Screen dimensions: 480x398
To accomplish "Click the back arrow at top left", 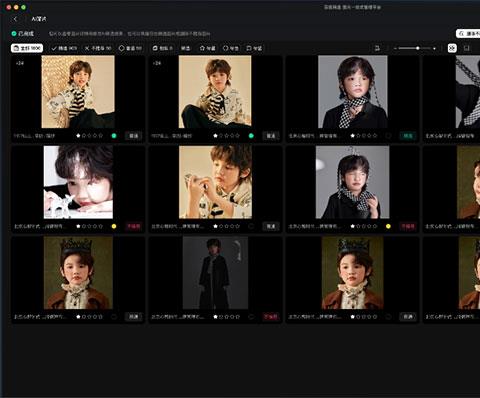I will 15,19.
